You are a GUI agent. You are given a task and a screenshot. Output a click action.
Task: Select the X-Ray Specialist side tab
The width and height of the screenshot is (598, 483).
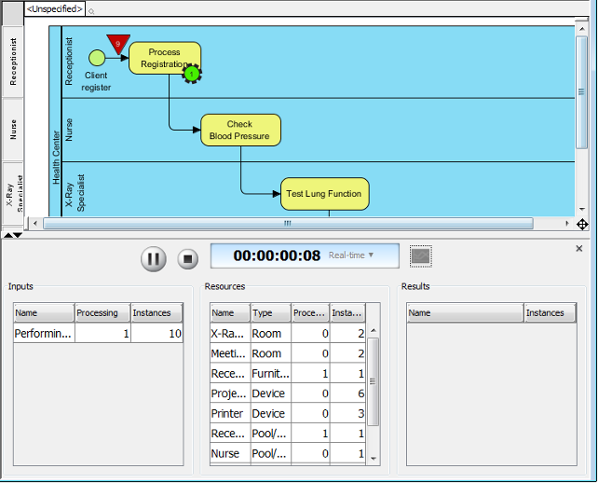pyautogui.click(x=13, y=193)
